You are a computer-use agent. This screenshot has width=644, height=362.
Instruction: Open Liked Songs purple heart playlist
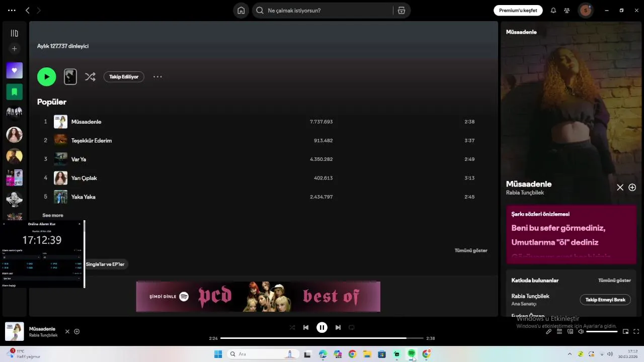coord(14,70)
